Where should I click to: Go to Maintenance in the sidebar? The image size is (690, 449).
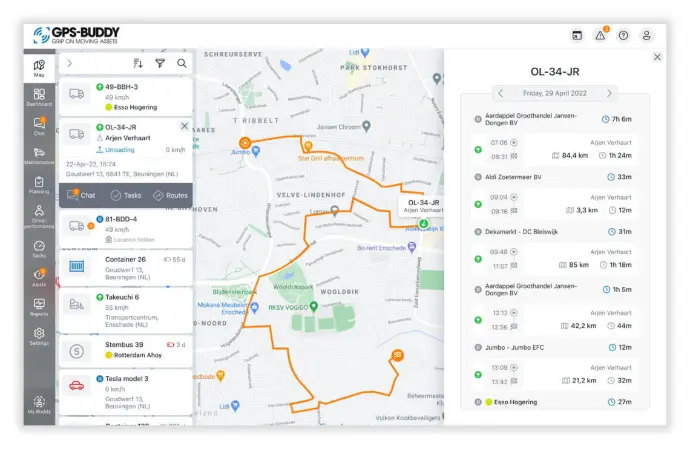[39, 155]
